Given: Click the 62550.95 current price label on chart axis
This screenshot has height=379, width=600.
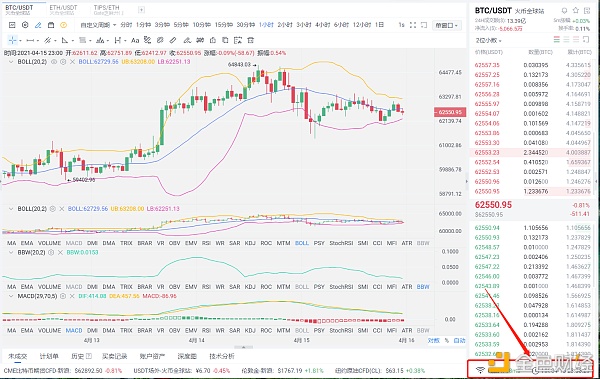Looking at the screenshot, I should coord(450,112).
